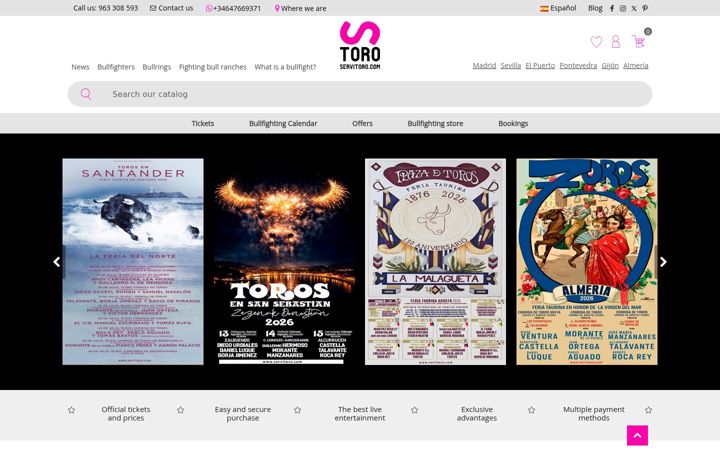Screen dimensions: 720x450
Task: Open the Offers tab
Action: point(362,124)
